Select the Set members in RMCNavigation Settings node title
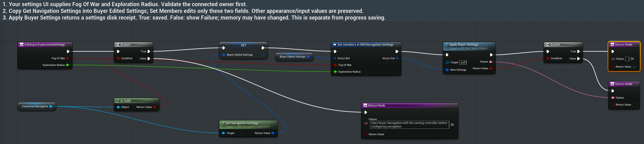Image resolution: width=644 pixels, height=144 pixels. pos(365,44)
